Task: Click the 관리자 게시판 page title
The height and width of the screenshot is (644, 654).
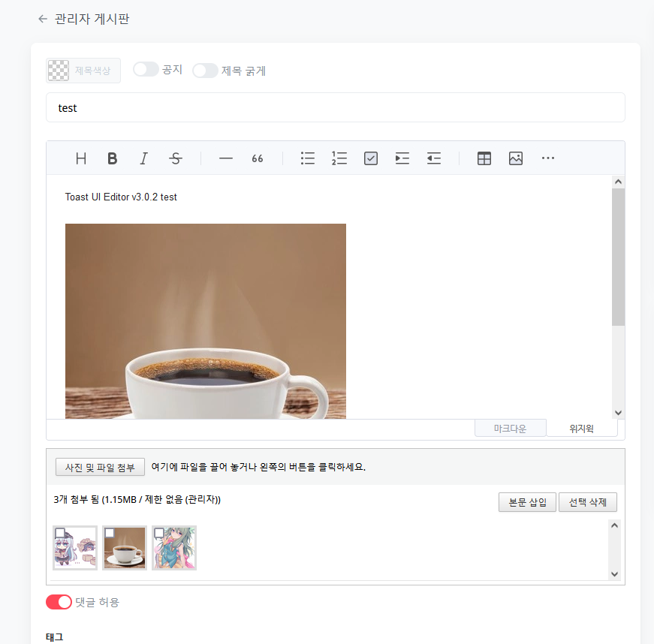Action: (92, 19)
